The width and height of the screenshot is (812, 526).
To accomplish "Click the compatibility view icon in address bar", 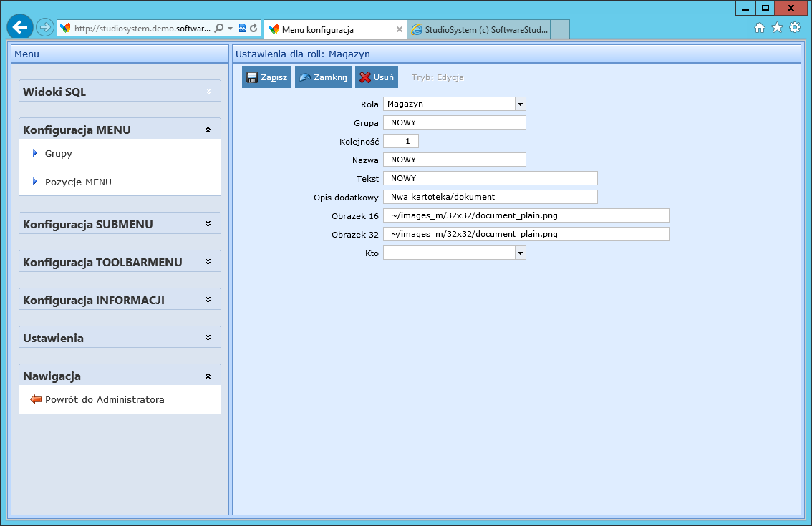I will coord(242,29).
